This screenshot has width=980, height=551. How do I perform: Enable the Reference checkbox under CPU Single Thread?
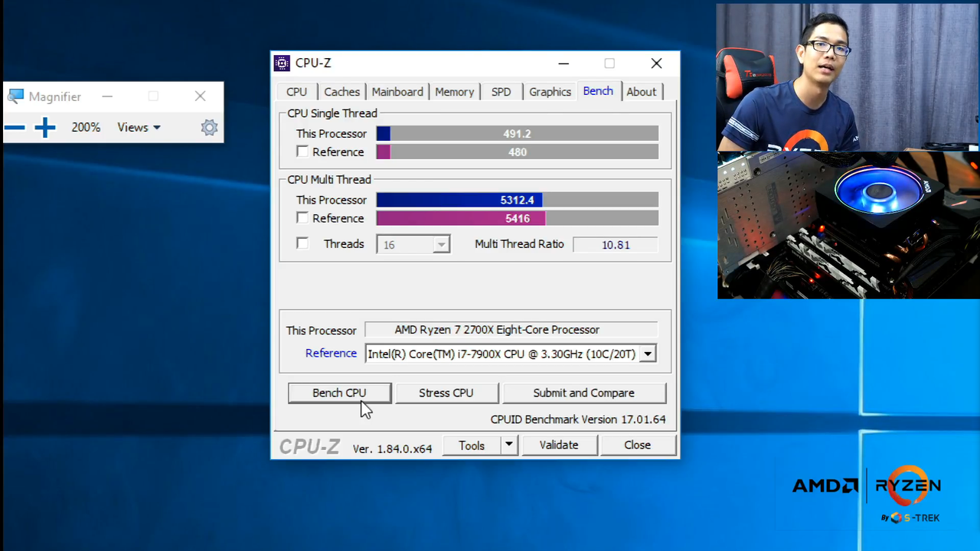pyautogui.click(x=302, y=152)
